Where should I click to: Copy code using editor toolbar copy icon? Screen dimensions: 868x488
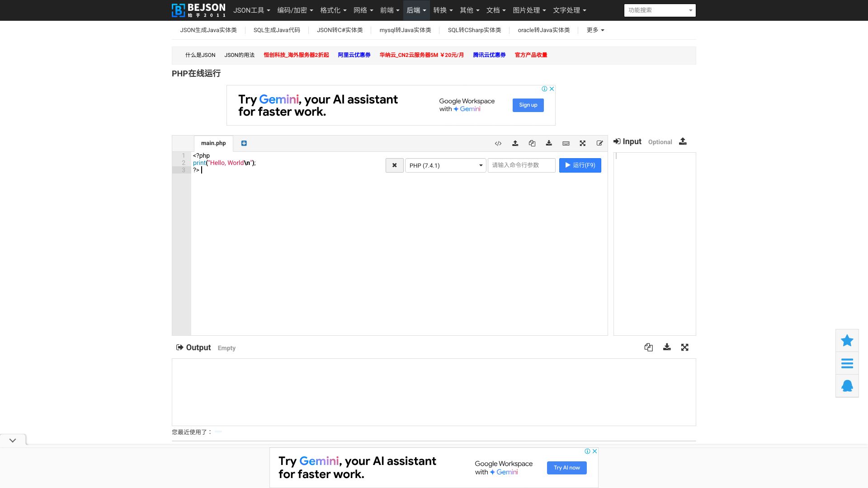(532, 143)
